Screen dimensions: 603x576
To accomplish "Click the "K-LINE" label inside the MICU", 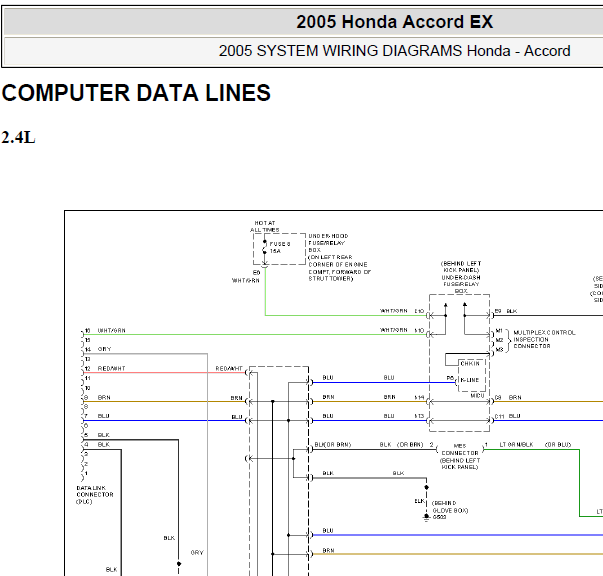I will 470,380.
